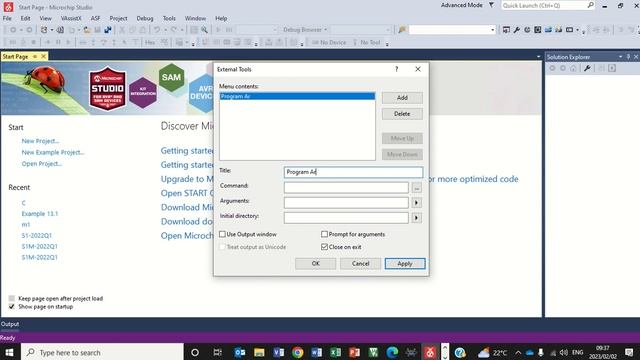Click the Advanced Mode filter funnel icon
The height and width of the screenshot is (360, 640).
click(491, 5)
